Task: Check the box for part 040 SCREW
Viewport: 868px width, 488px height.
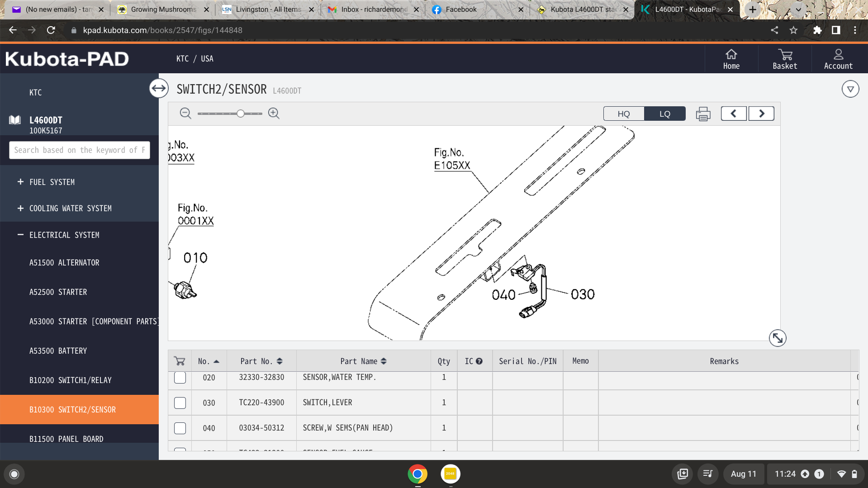Action: [180, 428]
